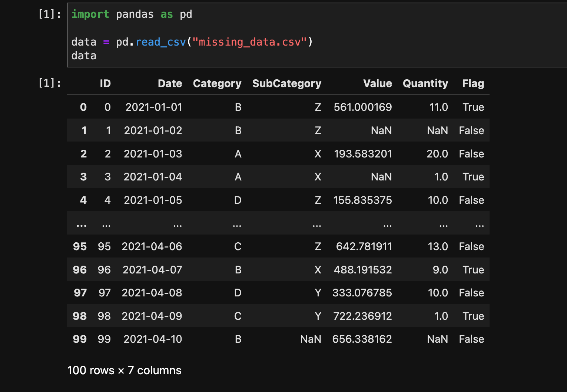Click the ID column header
This screenshot has height=392, width=567.
pyautogui.click(x=105, y=83)
